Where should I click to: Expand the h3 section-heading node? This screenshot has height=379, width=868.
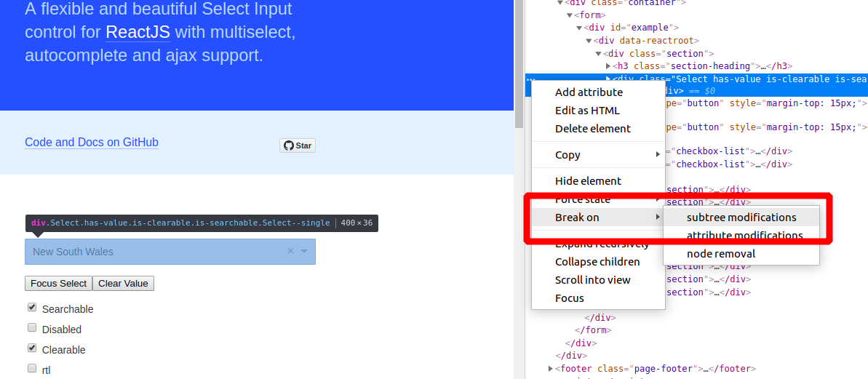click(608, 66)
